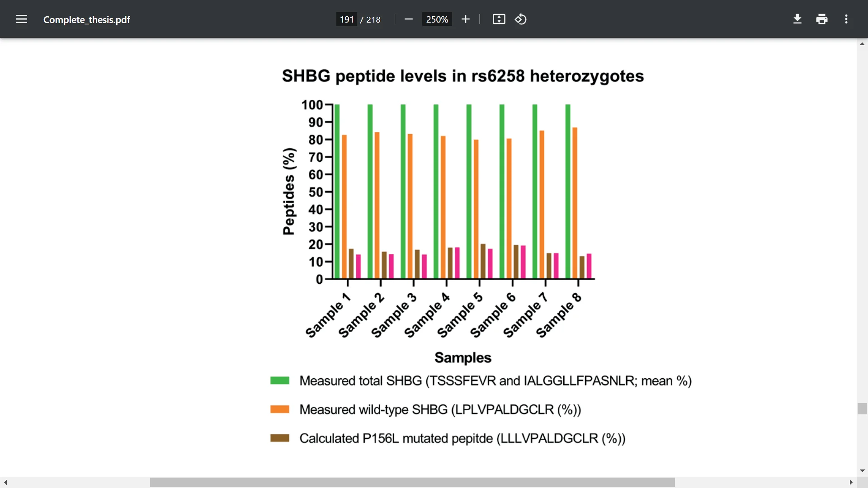Click the Sample 4 axis label

tap(427, 315)
